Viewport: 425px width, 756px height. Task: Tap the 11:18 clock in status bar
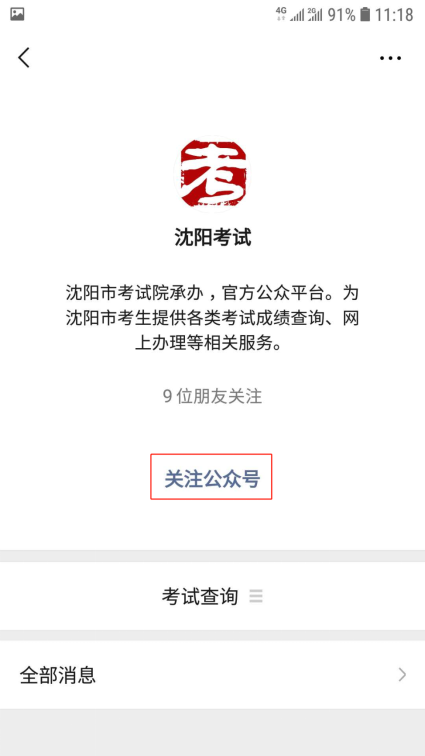394,15
